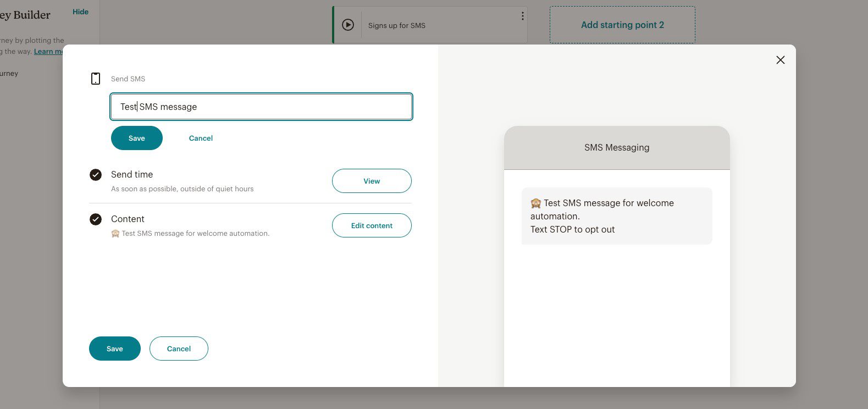Follow the Learn more link in the sidebar
868x409 pixels.
click(x=48, y=51)
